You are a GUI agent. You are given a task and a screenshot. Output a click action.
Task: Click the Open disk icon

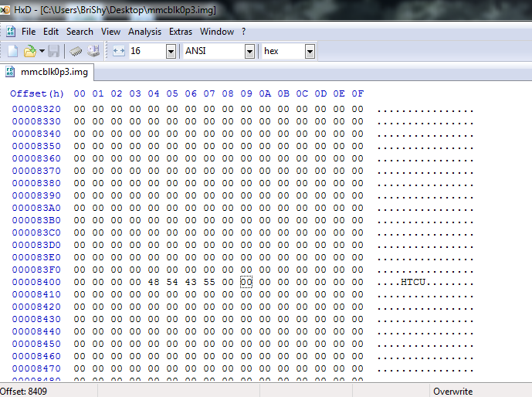[x=93, y=51]
